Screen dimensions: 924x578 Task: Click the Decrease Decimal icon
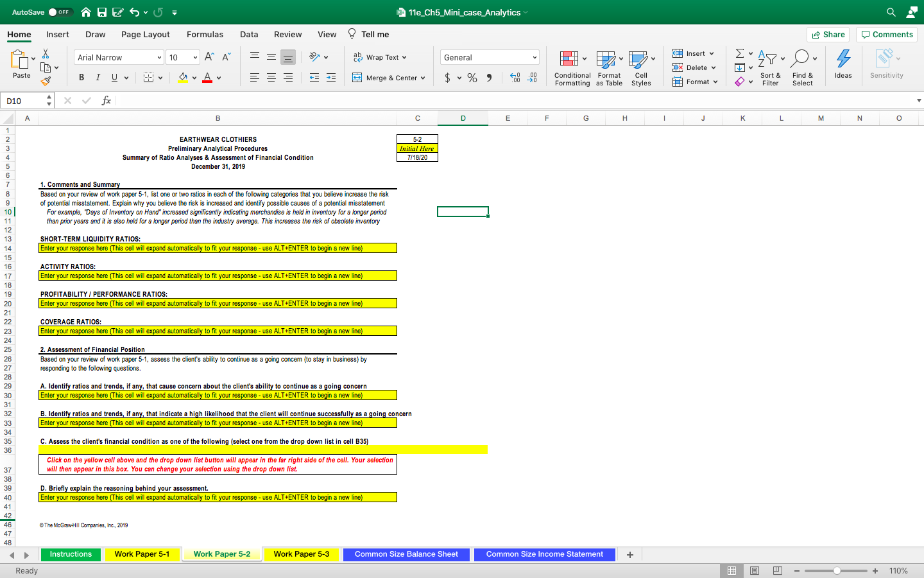532,78
